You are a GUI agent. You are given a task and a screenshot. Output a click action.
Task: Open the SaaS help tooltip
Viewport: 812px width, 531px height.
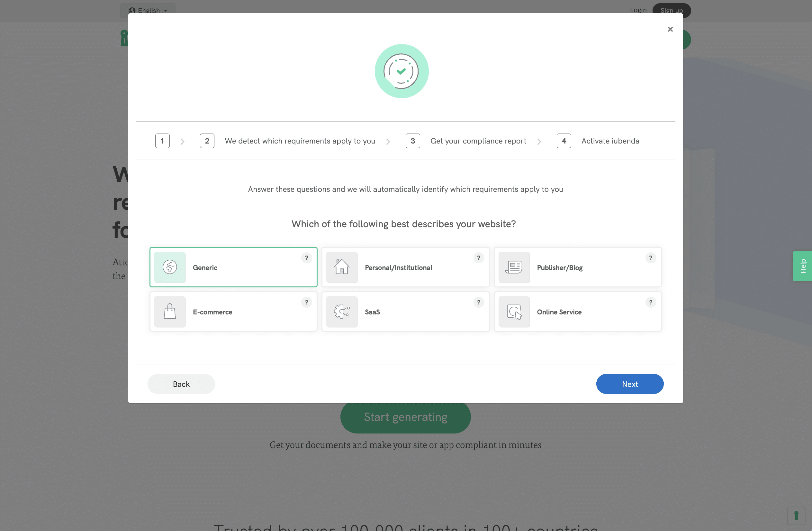pos(479,302)
